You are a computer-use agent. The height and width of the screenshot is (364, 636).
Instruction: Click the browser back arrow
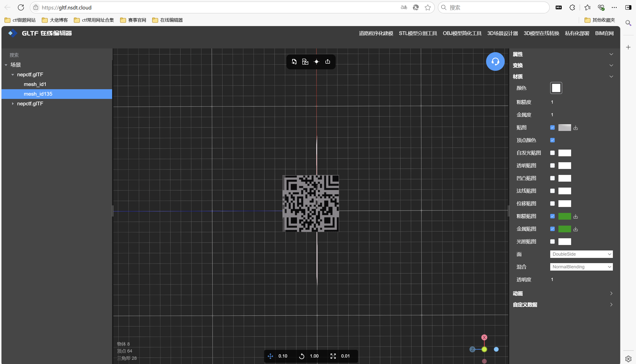point(7,7)
